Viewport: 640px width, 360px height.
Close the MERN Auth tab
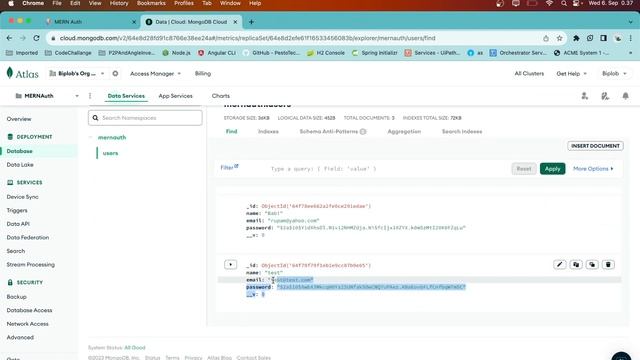click(x=134, y=22)
